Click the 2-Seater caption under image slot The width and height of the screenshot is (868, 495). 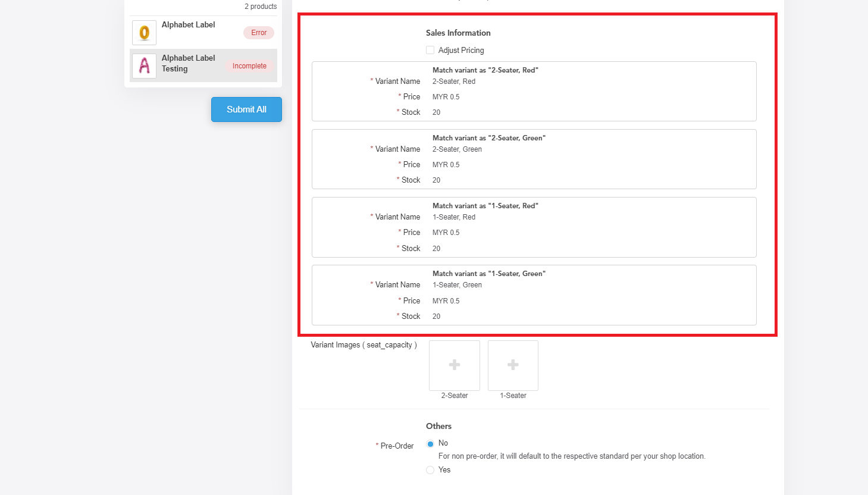tap(455, 396)
